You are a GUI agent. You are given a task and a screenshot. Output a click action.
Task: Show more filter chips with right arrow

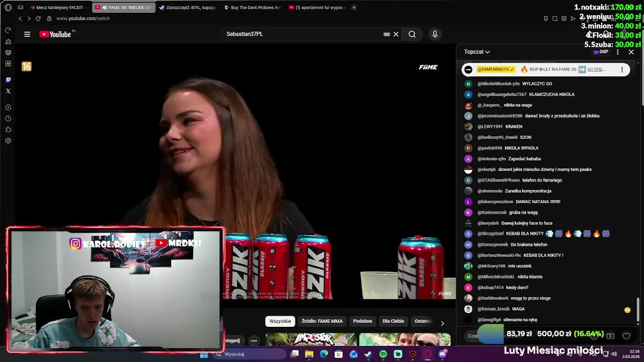pyautogui.click(x=442, y=323)
